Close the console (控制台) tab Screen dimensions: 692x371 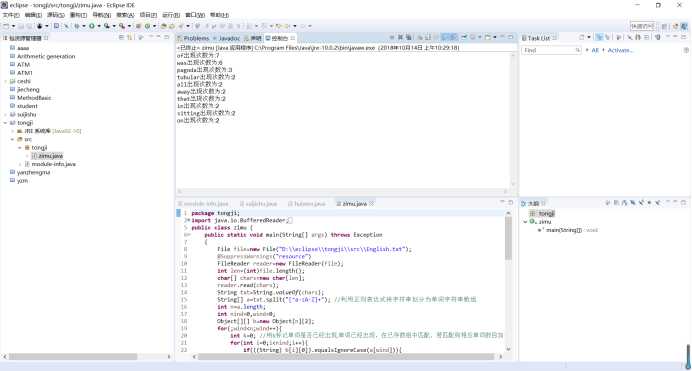click(292, 38)
